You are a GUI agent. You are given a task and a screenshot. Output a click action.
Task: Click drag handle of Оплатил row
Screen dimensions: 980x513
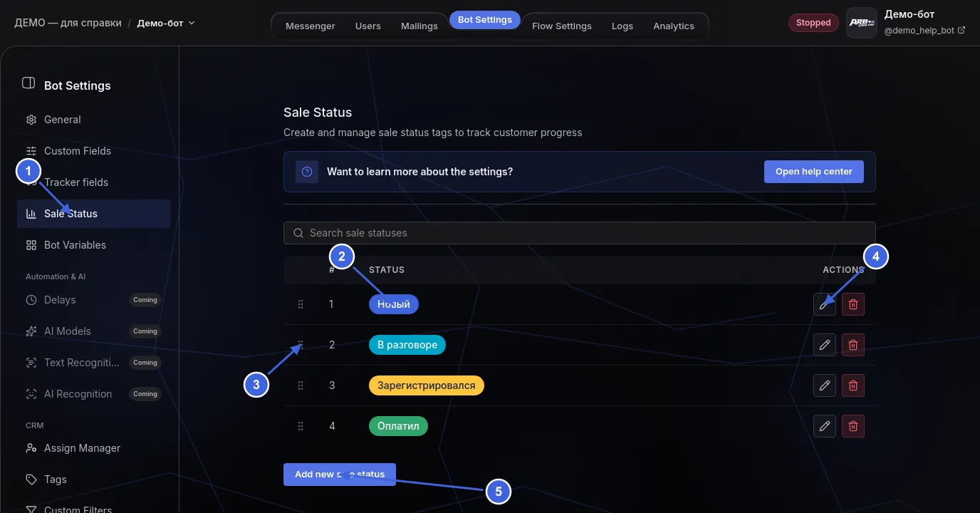301,426
